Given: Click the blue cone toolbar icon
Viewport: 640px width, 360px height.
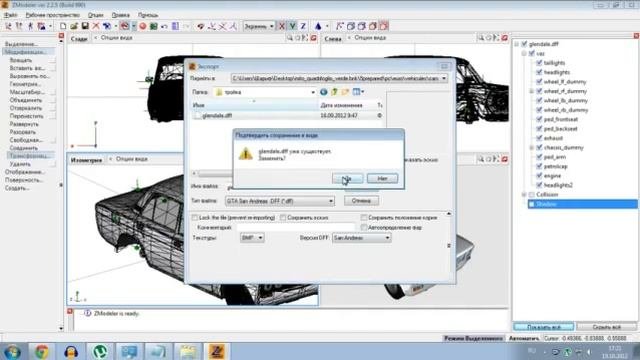Looking at the screenshot, I should tap(318, 26).
